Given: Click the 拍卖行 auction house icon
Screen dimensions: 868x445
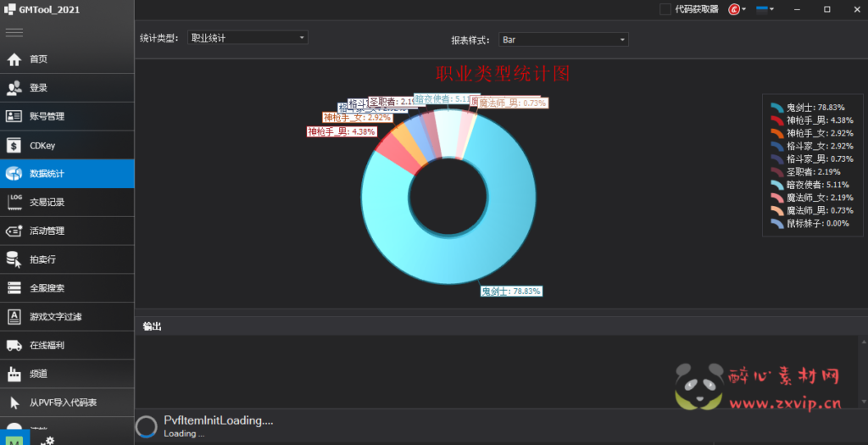Looking at the screenshot, I should 14,259.
